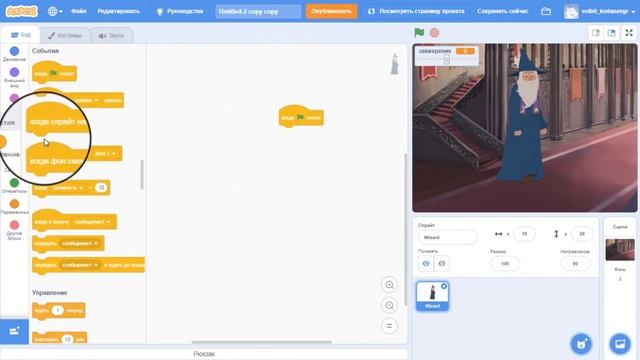640x360 pixels.
Task: Click the sprite y position field
Action: [x=582, y=234]
